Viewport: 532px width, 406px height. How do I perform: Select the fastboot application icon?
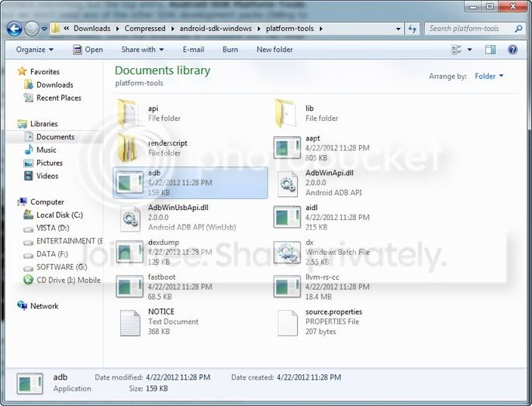point(130,287)
